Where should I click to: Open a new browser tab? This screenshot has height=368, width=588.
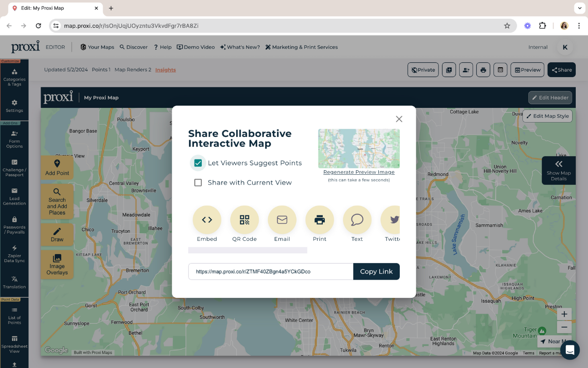point(111,8)
